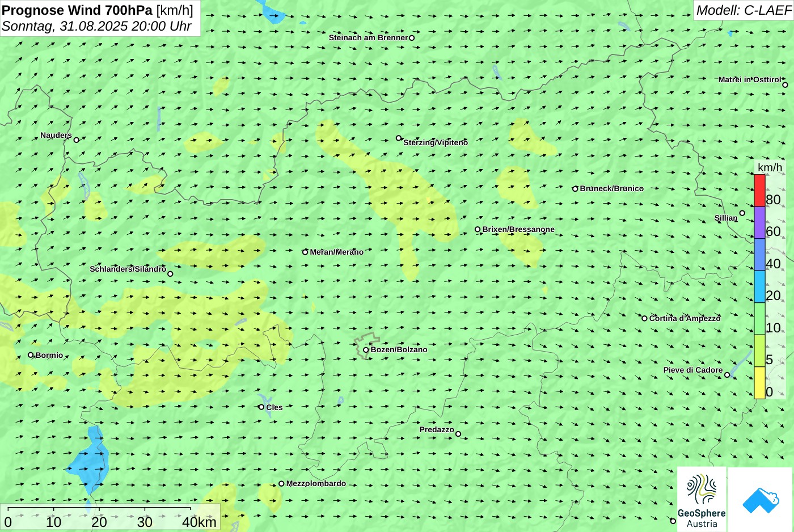
Task: Click the Brixen/Bressanone marker circle
Action: [x=478, y=230]
